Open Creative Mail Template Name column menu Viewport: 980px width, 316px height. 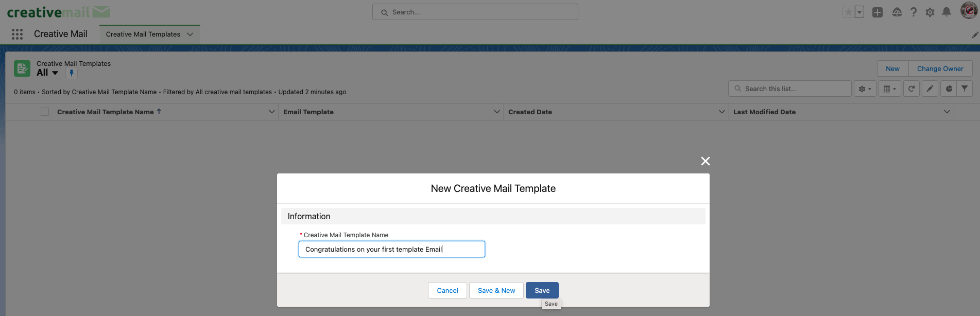272,112
